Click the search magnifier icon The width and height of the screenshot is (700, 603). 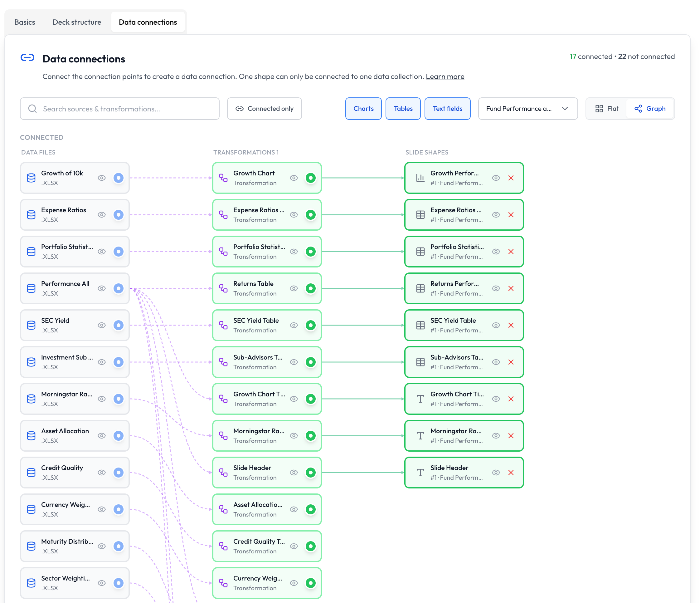(x=32, y=109)
